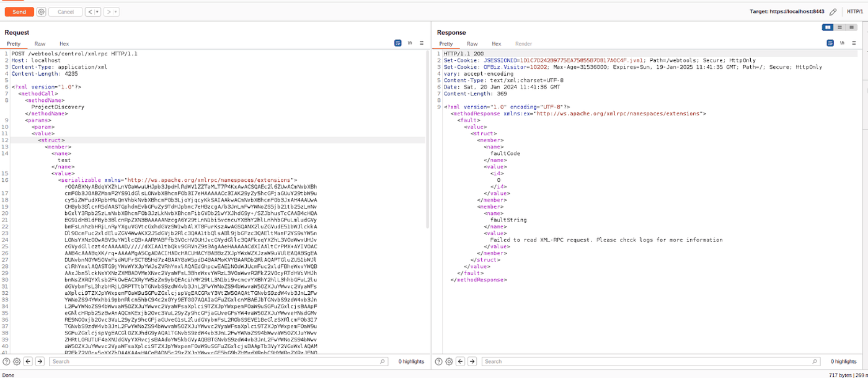Click the methodResponse xmlns:ex opening tag
Screen dimensions: 868x378
[578, 114]
